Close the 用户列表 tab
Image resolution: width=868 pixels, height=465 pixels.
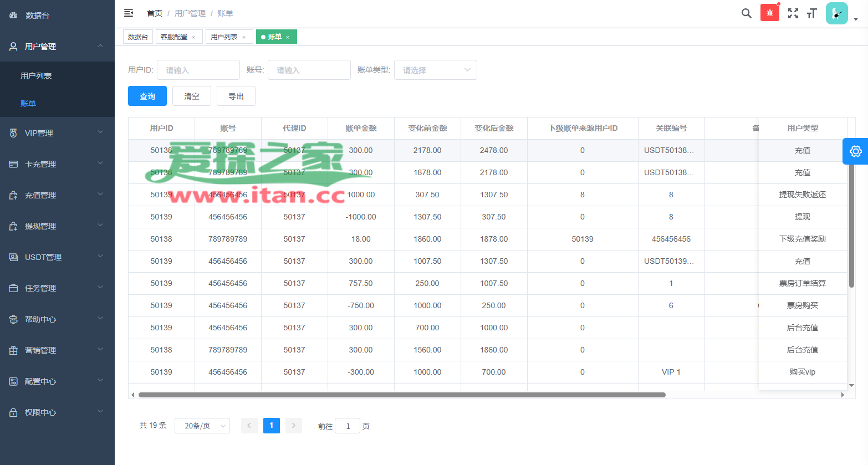pyautogui.click(x=244, y=37)
